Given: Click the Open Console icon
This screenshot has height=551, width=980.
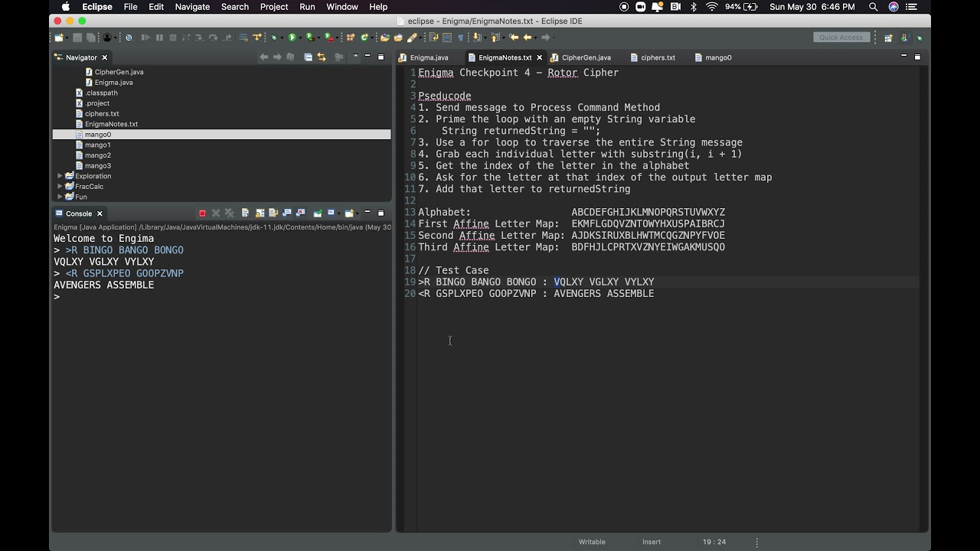Looking at the screenshot, I should pos(349,214).
